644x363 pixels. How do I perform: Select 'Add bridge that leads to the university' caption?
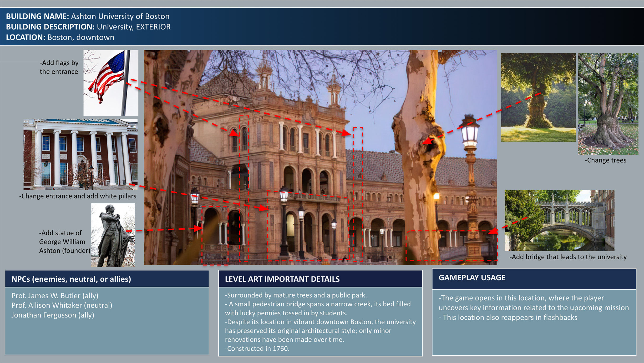click(x=568, y=257)
